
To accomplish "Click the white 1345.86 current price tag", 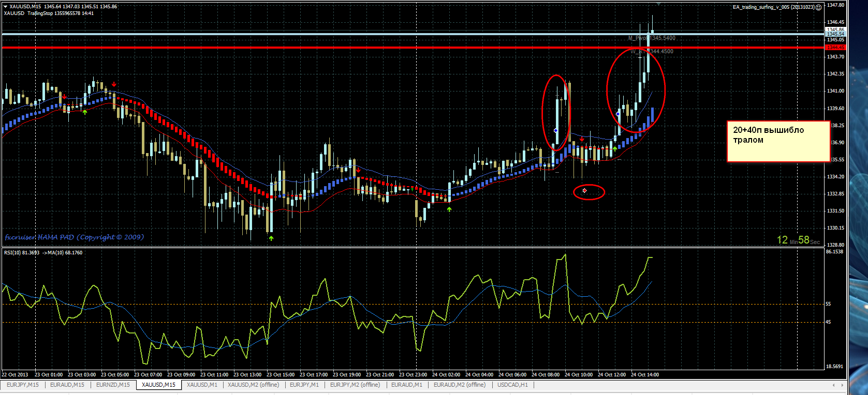I will click(x=836, y=30).
